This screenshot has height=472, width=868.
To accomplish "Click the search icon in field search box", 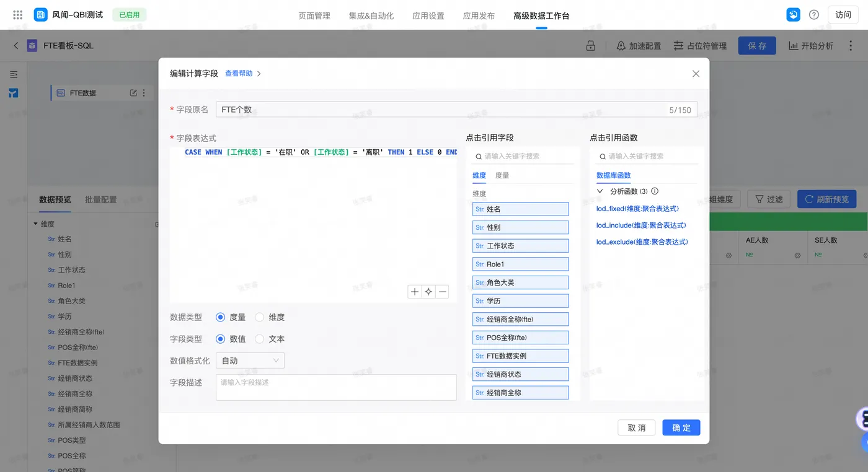I will pyautogui.click(x=479, y=156).
